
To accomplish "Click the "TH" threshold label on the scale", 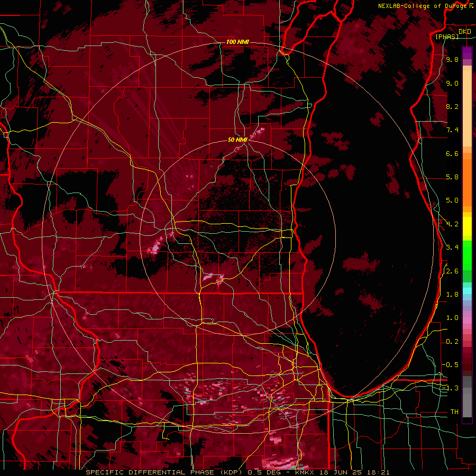I will point(454,412).
